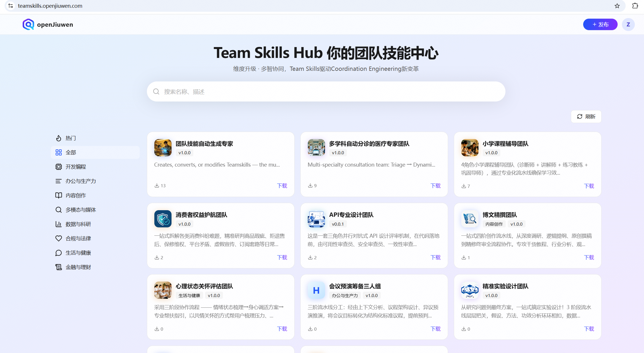This screenshot has height=353, width=644.
Task: Click the 开发编程 category icon
Action: pyautogui.click(x=59, y=167)
